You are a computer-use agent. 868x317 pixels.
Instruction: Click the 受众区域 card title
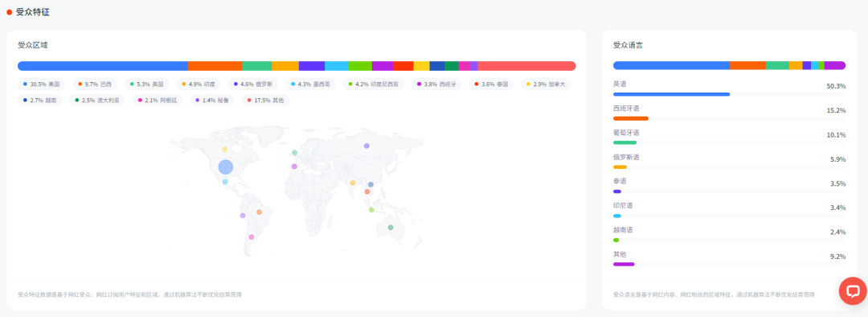point(33,45)
